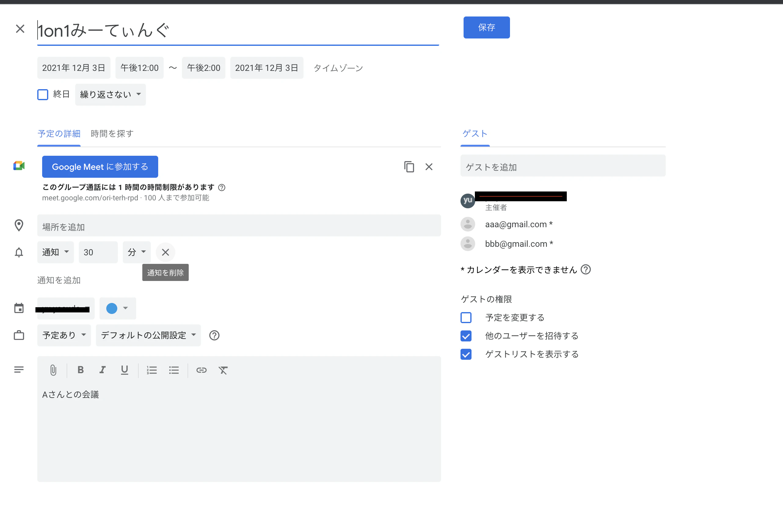The image size is (783, 532).
Task: Insert a bulleted list
Action: pyautogui.click(x=174, y=370)
